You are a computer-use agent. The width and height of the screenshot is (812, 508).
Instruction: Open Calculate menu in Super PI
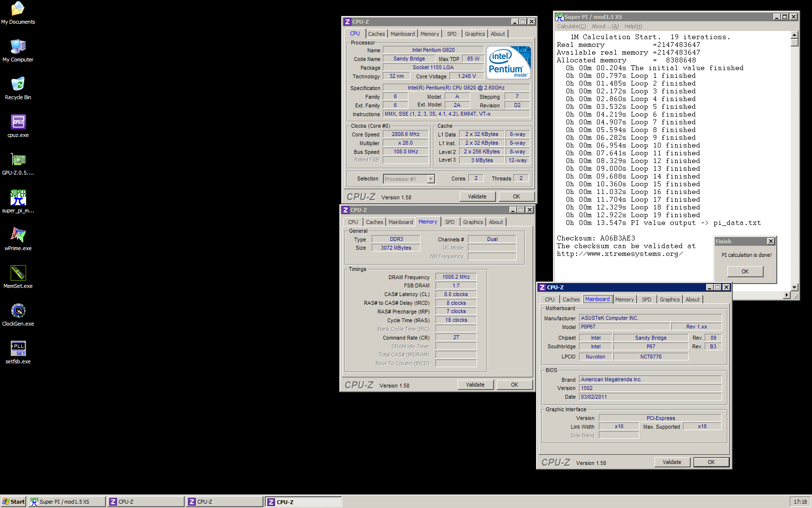[571, 26]
